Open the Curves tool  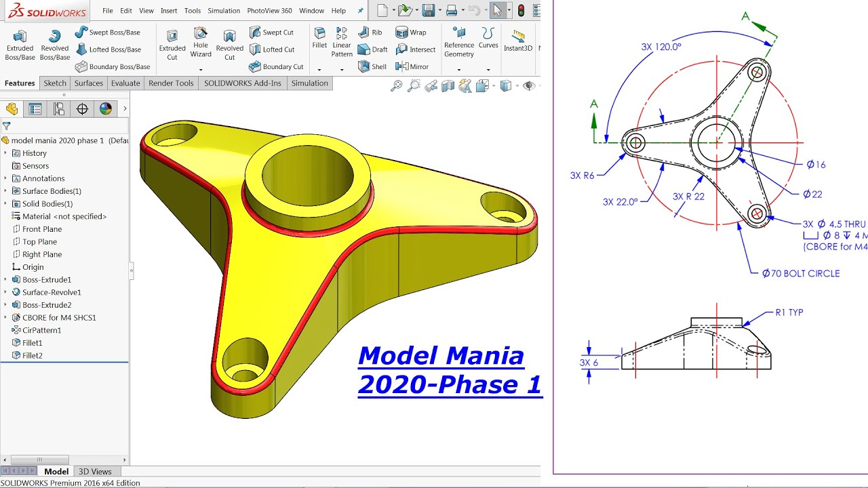[488, 38]
